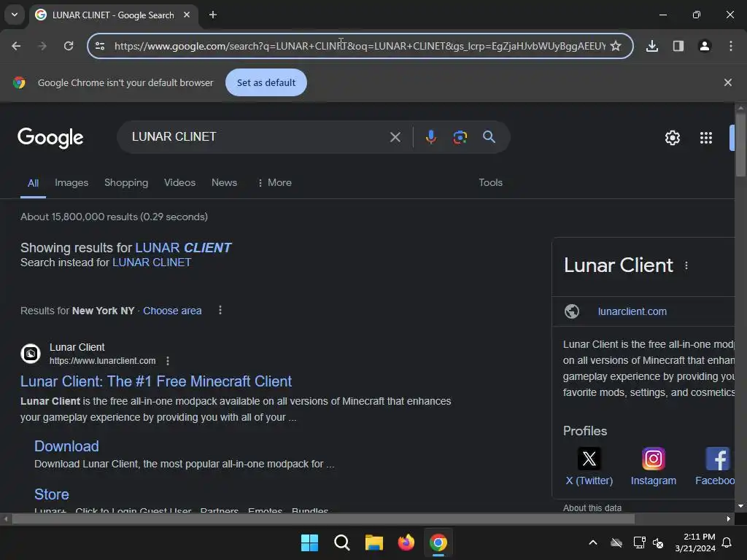Click the horizontal scrollbar thumb
Screen dimensions: 747x560
click(x=323, y=519)
